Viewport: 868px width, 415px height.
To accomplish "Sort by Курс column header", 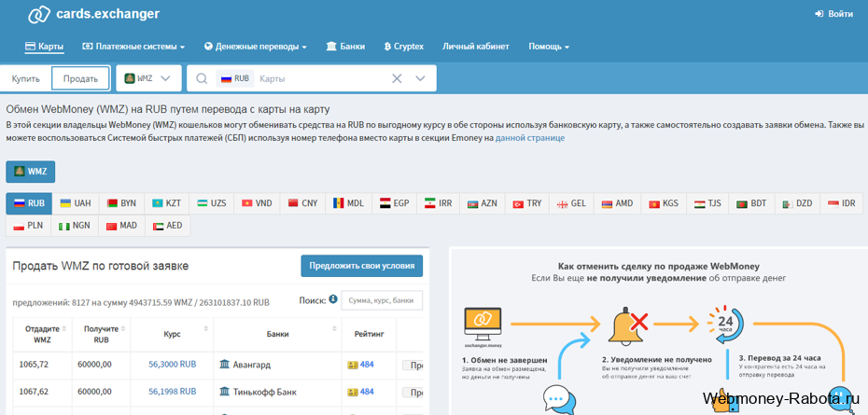I will [172, 334].
